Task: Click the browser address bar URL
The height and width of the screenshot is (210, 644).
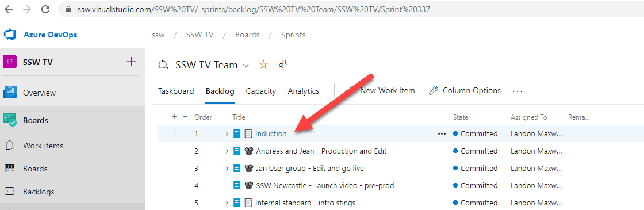Action: point(254,9)
